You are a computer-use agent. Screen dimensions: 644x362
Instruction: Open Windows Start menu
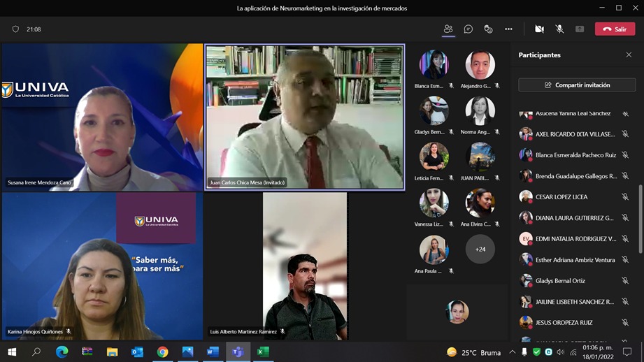[12, 352]
